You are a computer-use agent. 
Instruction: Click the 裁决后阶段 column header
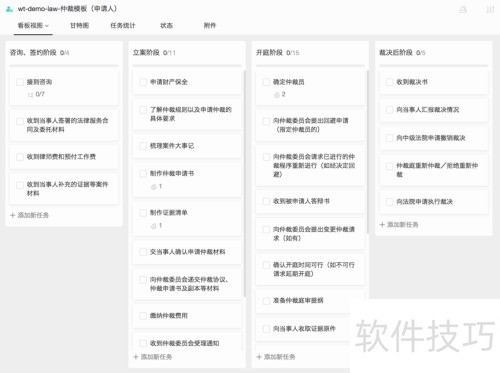(x=402, y=53)
